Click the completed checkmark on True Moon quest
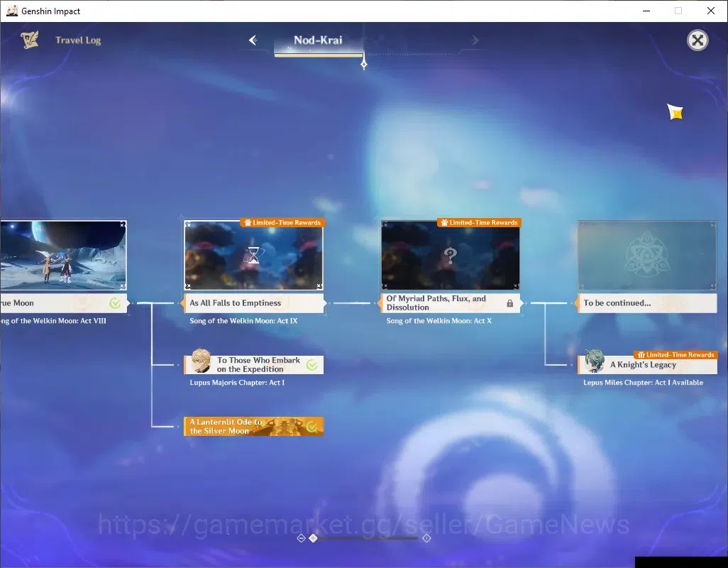 click(115, 303)
